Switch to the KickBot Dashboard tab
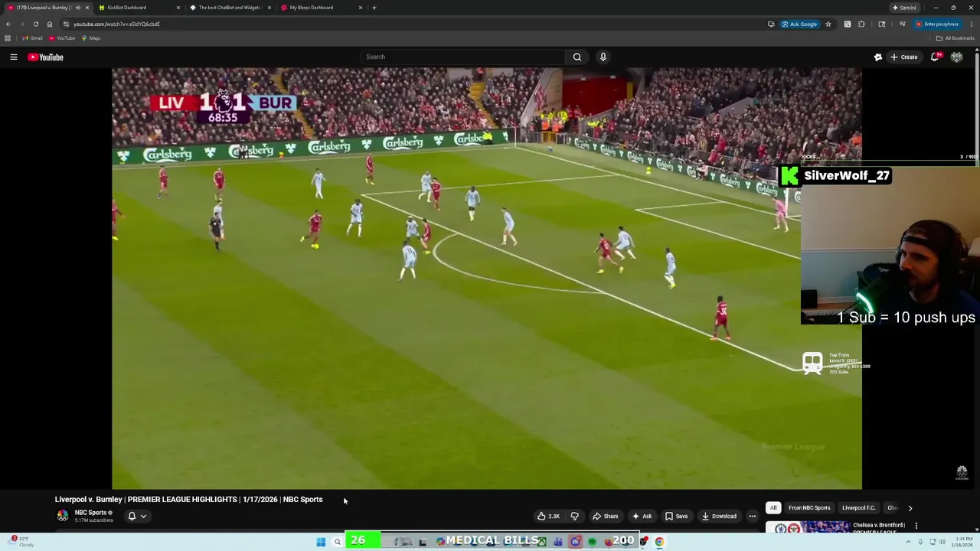The width and height of the screenshot is (980, 551). [138, 8]
